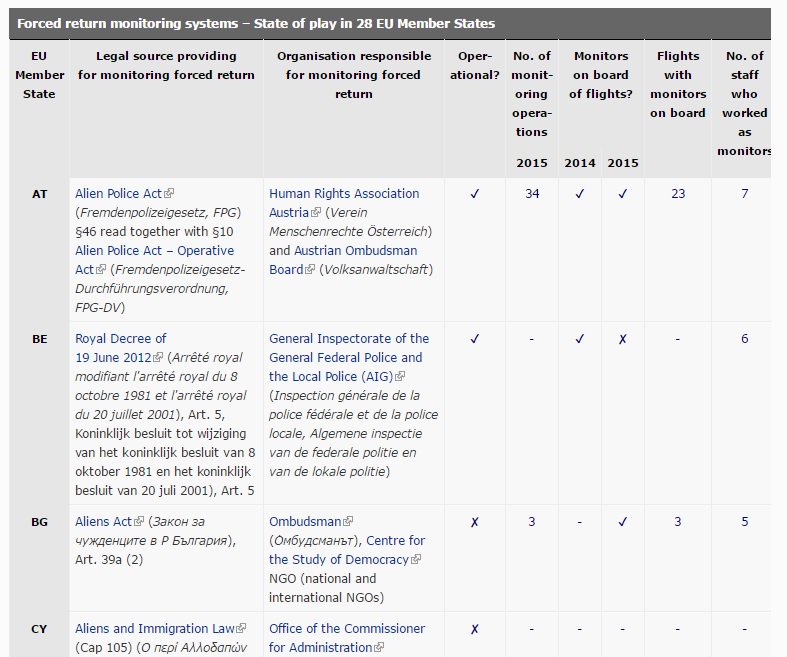Click AT flights with monitors value 23

click(678, 194)
